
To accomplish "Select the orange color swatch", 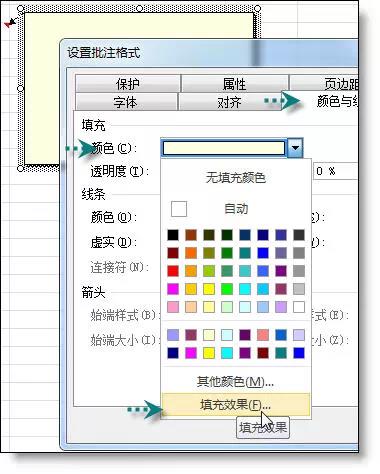I will tap(191, 253).
